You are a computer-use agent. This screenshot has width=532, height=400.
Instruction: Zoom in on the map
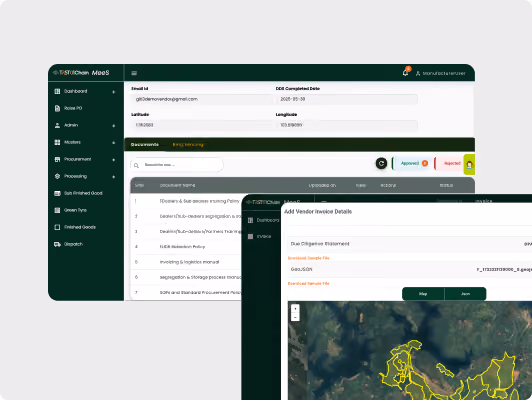coord(295,308)
